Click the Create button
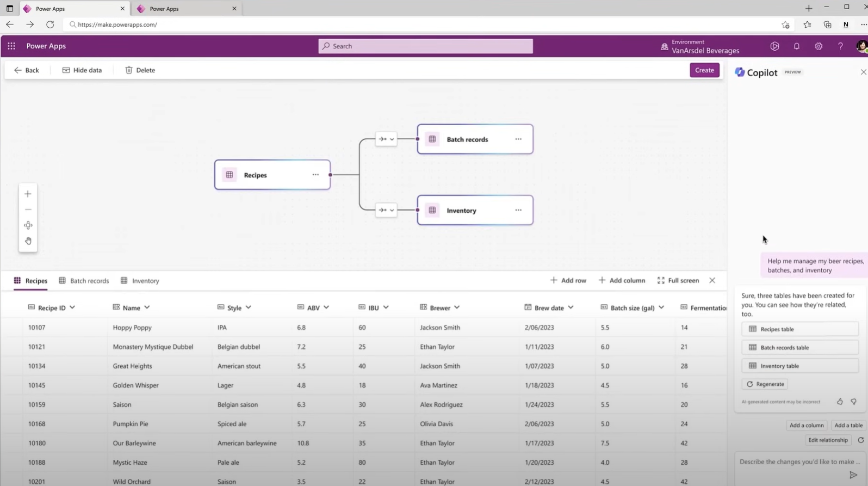The image size is (868, 486). (x=704, y=70)
